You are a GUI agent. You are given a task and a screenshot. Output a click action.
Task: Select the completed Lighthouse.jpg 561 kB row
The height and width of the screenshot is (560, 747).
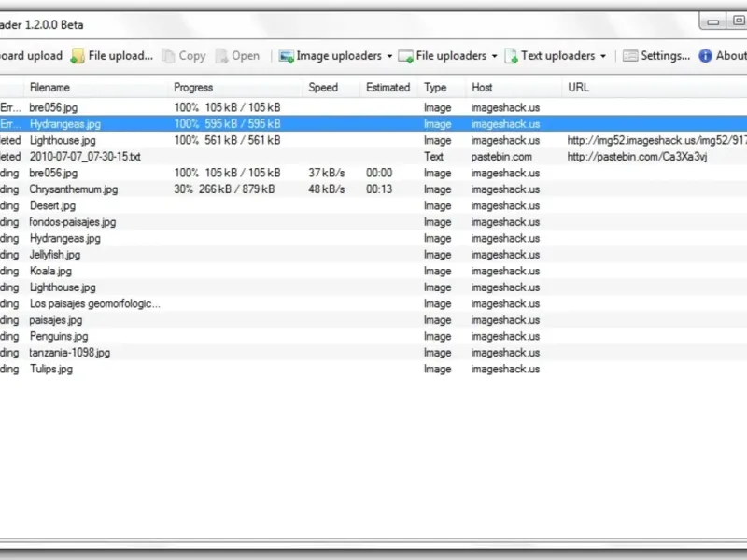click(373, 140)
